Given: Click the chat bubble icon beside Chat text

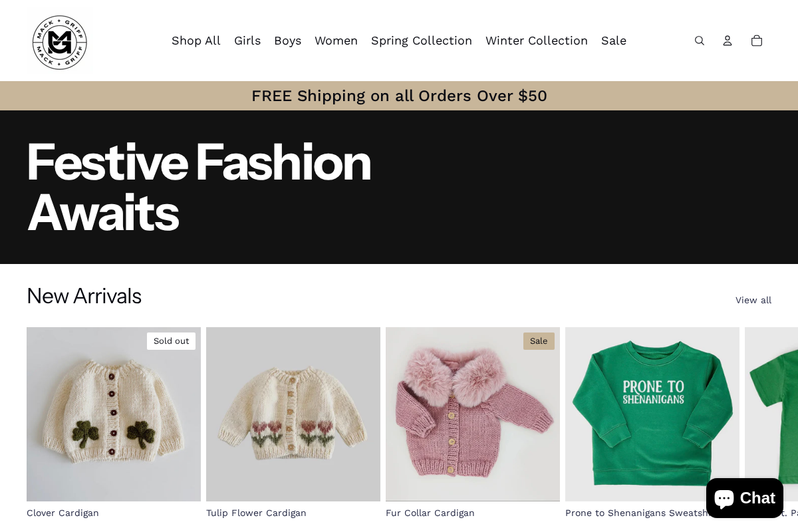Looking at the screenshot, I should click(725, 497).
